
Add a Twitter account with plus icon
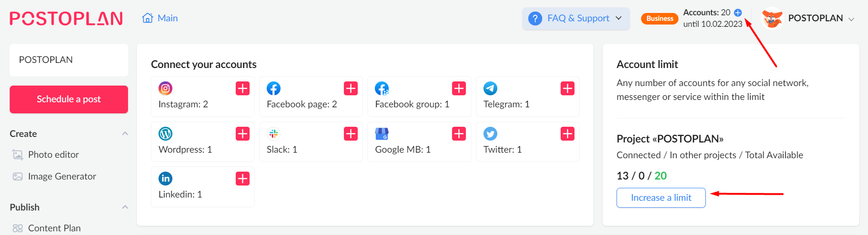pyautogui.click(x=568, y=134)
